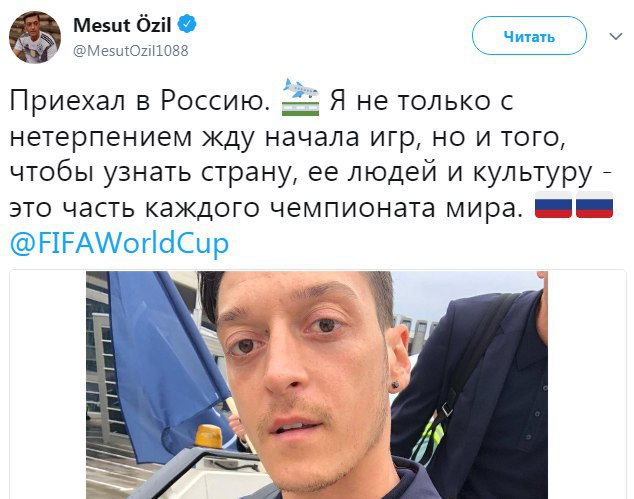The image size is (634, 499).
Task: Open the @FIFAWorldCup mention link
Action: [x=119, y=243]
